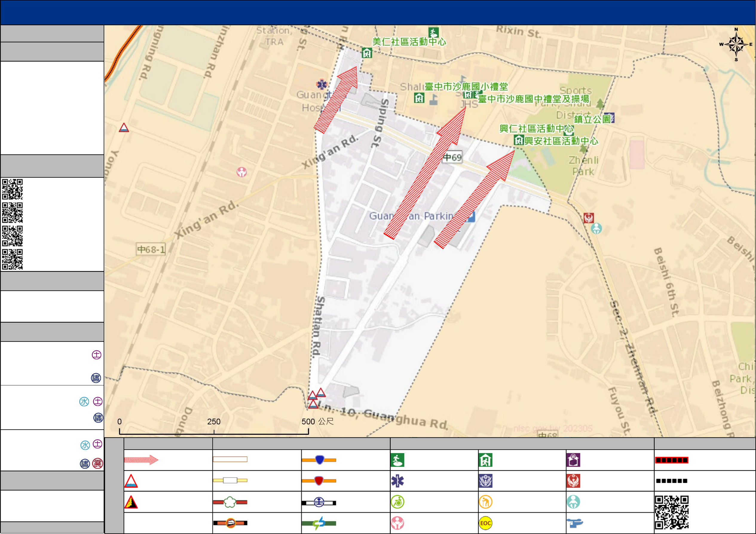Click the pink caring-hands marker on the map
This screenshot has height=534, width=756.
point(242,172)
